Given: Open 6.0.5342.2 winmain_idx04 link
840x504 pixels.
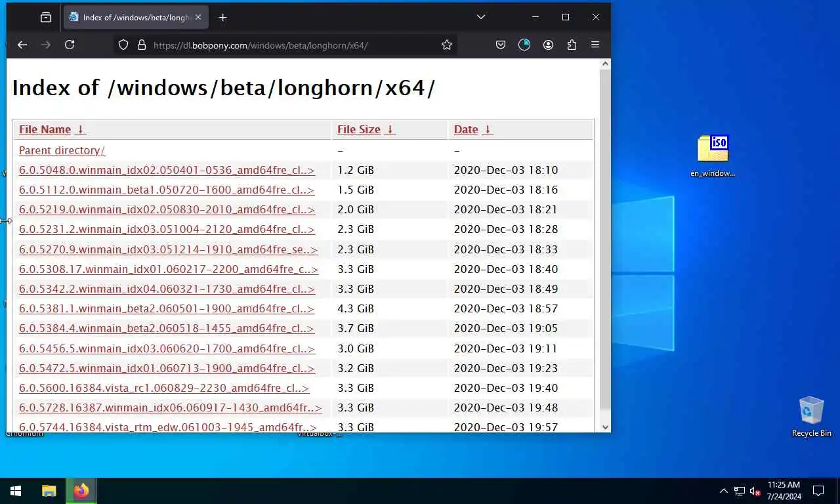Looking at the screenshot, I should tap(167, 289).
